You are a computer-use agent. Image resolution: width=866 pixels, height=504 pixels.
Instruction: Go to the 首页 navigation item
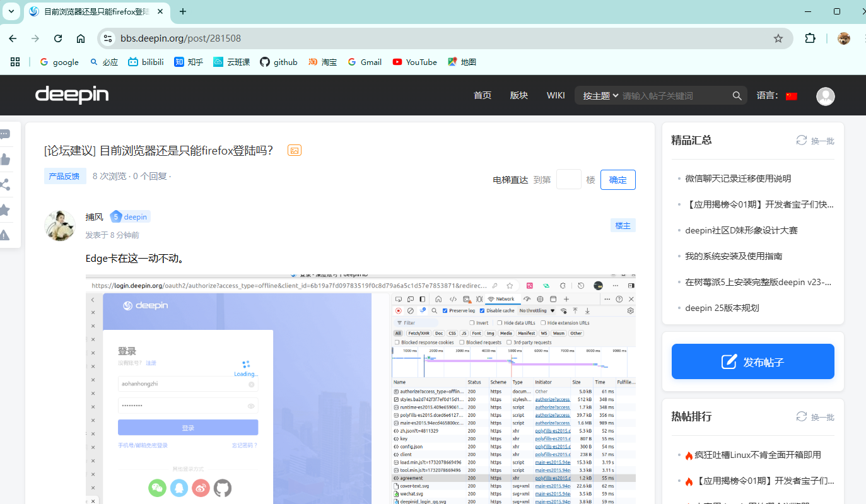[483, 95]
